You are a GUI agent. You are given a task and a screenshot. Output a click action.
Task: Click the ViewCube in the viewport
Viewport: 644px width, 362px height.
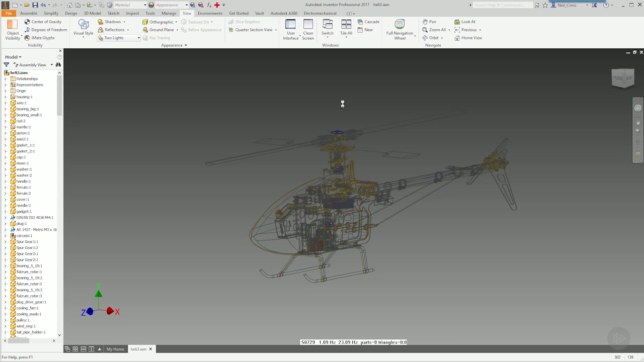point(622,78)
